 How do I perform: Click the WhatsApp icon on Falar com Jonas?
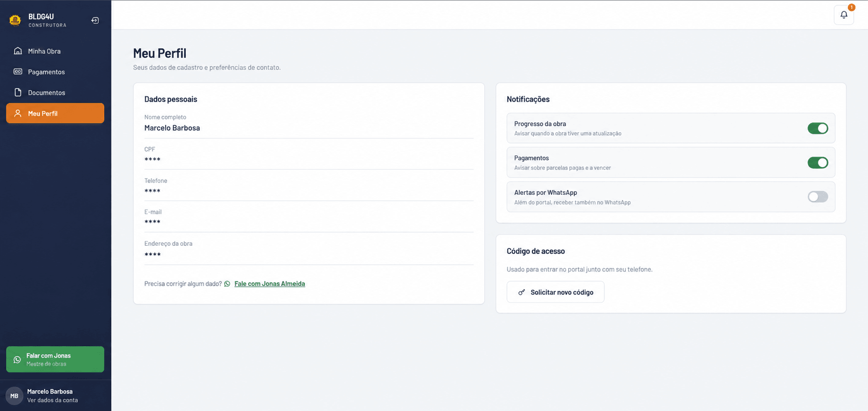point(17,360)
